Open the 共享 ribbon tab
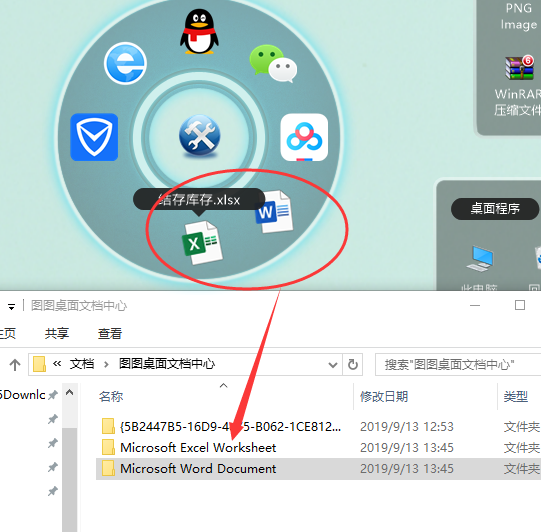The width and height of the screenshot is (541, 532). tap(57, 333)
